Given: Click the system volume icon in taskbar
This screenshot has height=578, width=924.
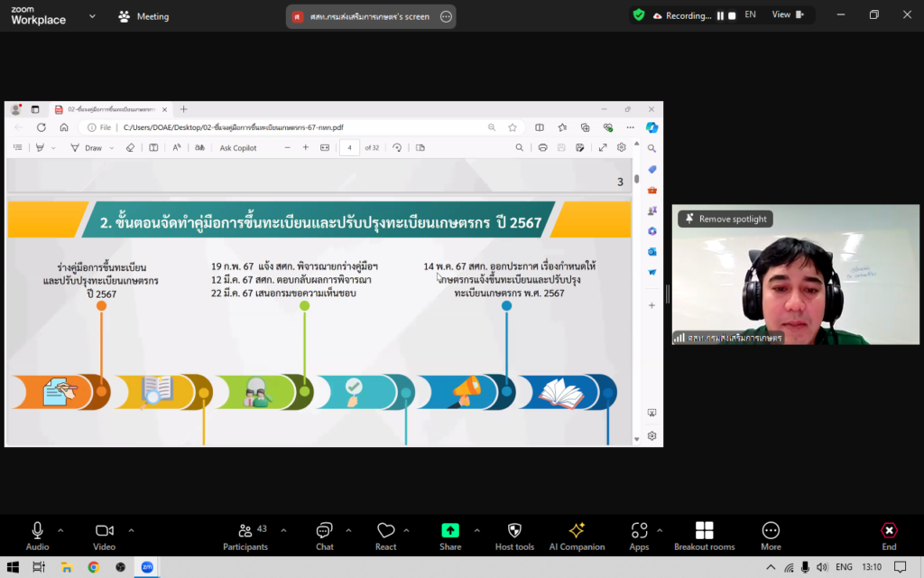Looking at the screenshot, I should click(x=823, y=567).
